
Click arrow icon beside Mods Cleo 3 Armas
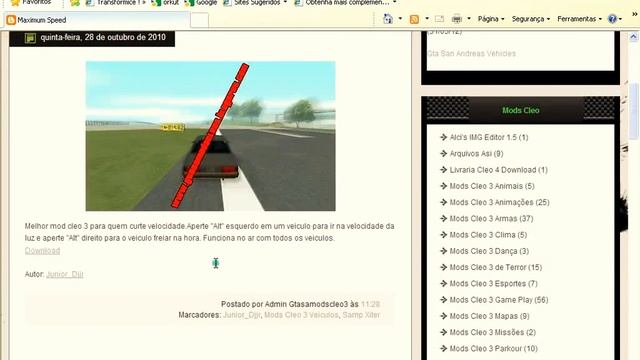(x=444, y=219)
